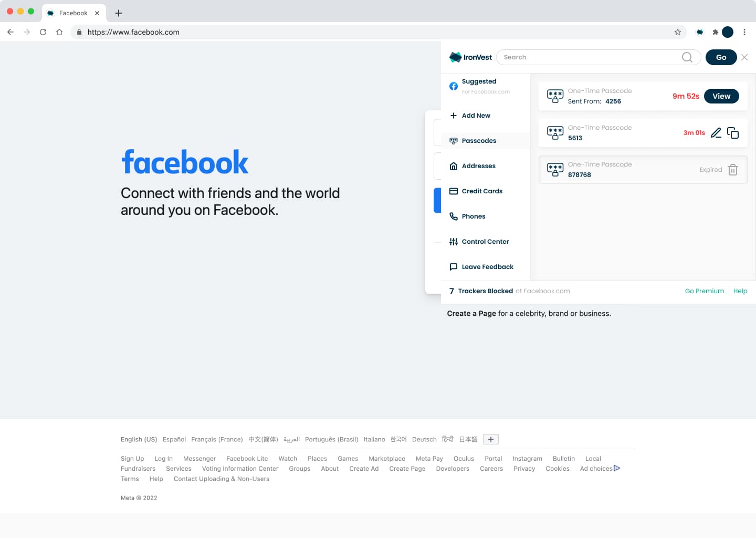Image resolution: width=756 pixels, height=538 pixels.
Task: Close the Facebook browser tab
Action: 97,13
